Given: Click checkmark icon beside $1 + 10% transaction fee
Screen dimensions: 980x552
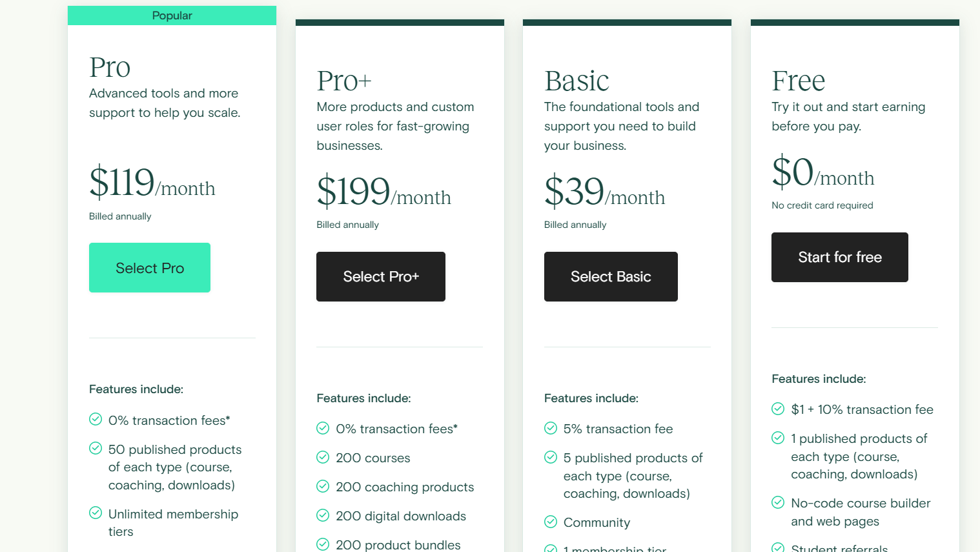Looking at the screenshot, I should [778, 409].
